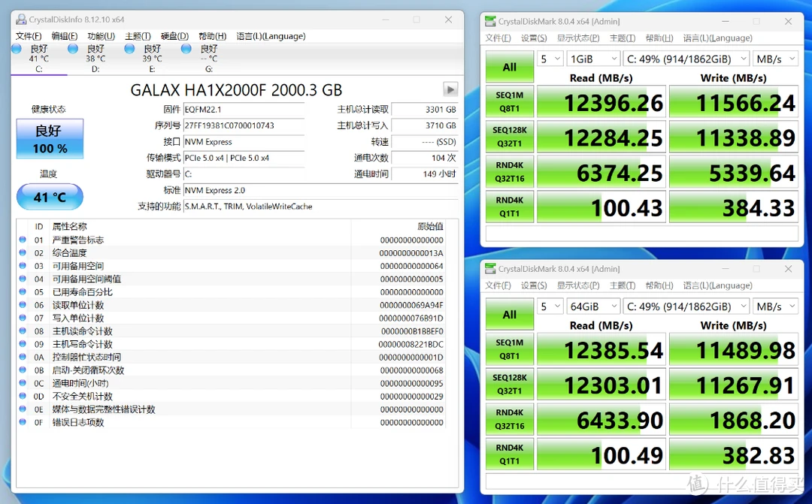This screenshot has width=812, height=504.
Task: Click the next disk arrow button beside GALAX title
Action: [450, 89]
